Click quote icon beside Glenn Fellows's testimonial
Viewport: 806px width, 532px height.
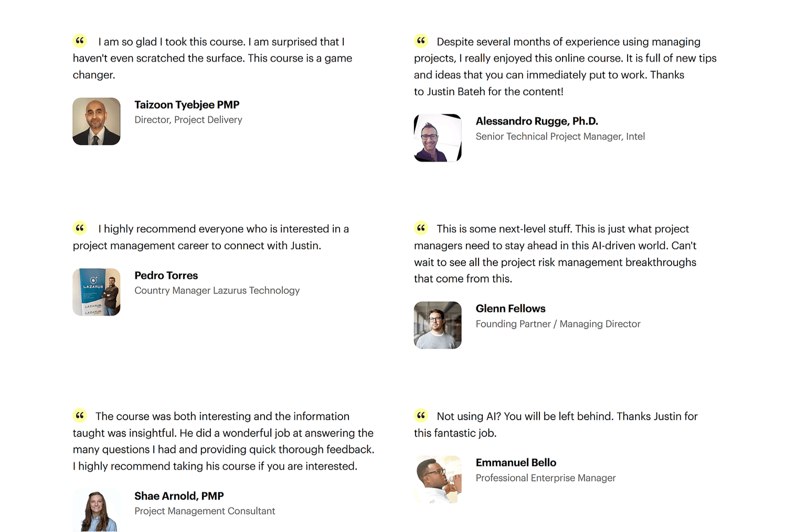(421, 228)
